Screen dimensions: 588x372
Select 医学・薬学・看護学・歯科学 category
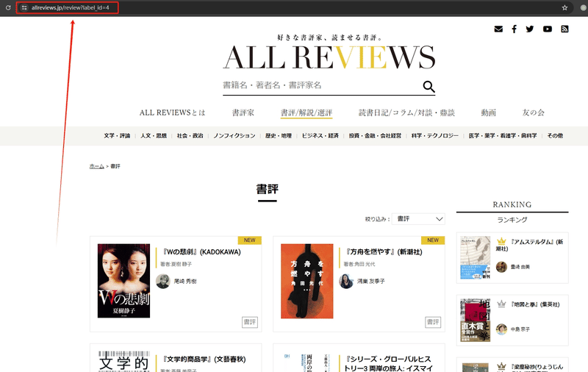click(503, 136)
